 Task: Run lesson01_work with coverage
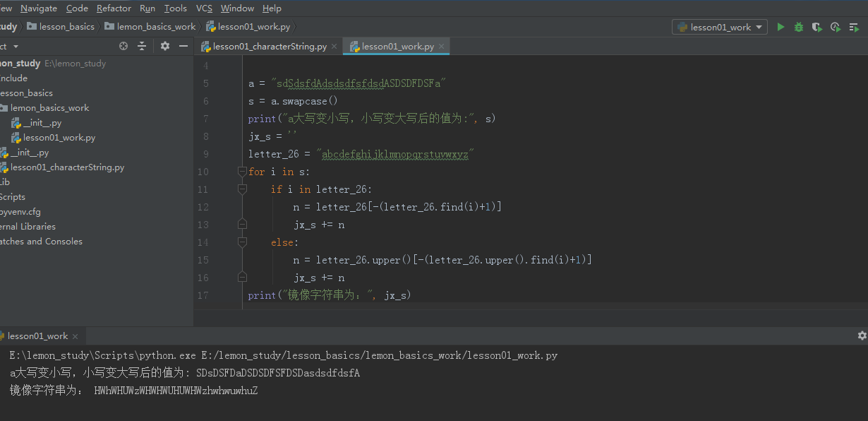pos(817,27)
